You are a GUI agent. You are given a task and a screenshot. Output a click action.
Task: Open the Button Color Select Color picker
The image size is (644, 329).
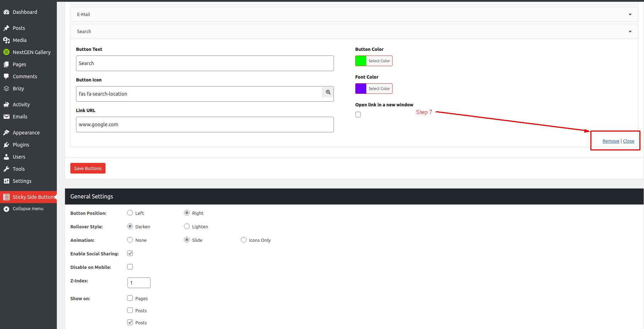[379, 61]
